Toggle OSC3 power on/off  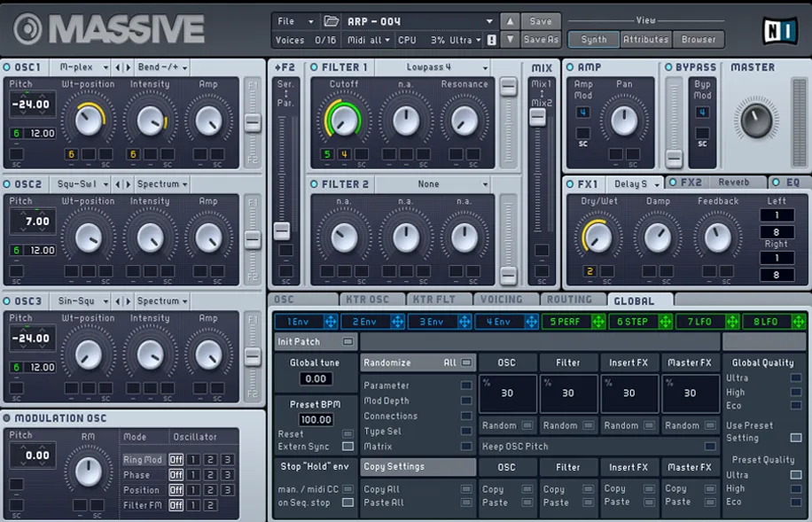click(x=7, y=301)
